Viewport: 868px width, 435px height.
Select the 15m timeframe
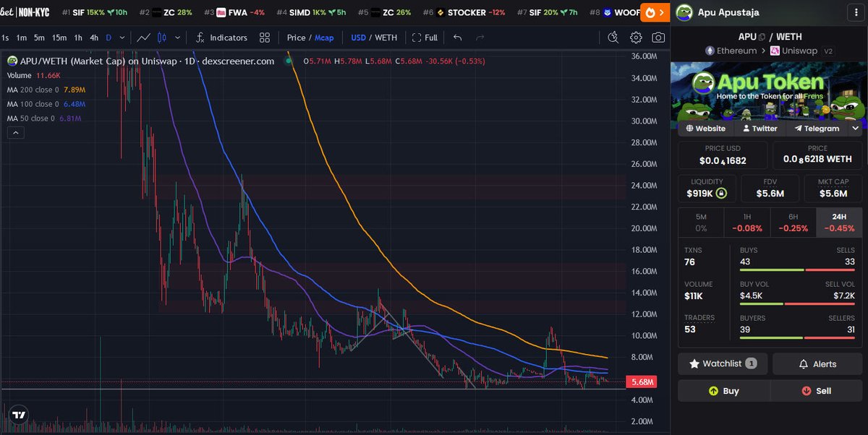click(x=59, y=38)
